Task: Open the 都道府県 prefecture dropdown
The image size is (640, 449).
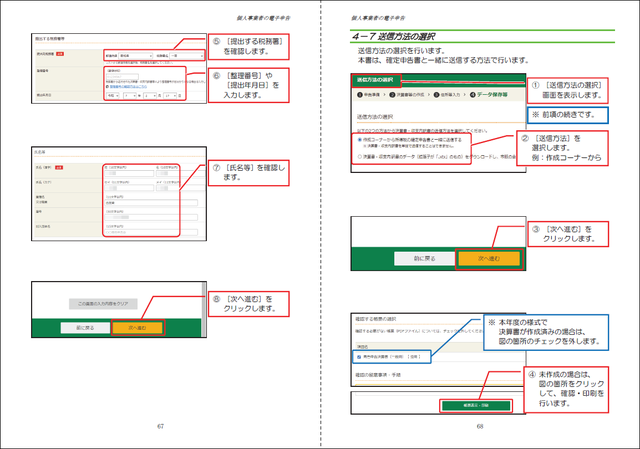Action: tap(135, 56)
